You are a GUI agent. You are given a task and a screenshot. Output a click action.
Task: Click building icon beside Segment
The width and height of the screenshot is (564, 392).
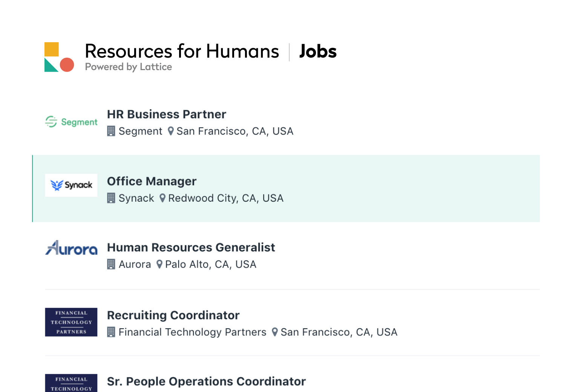point(111,131)
